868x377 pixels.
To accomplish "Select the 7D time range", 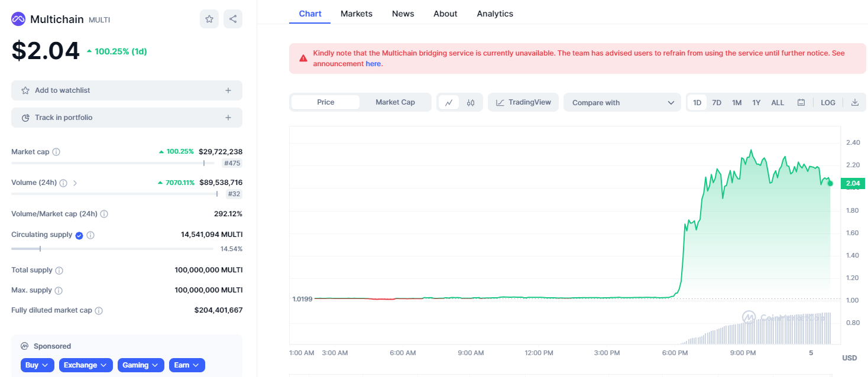I will [x=717, y=103].
